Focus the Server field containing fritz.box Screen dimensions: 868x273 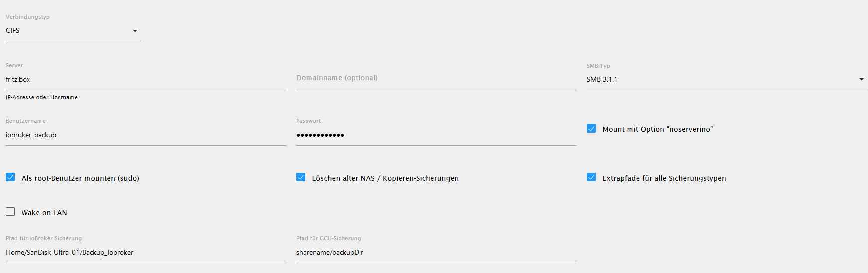pos(146,80)
